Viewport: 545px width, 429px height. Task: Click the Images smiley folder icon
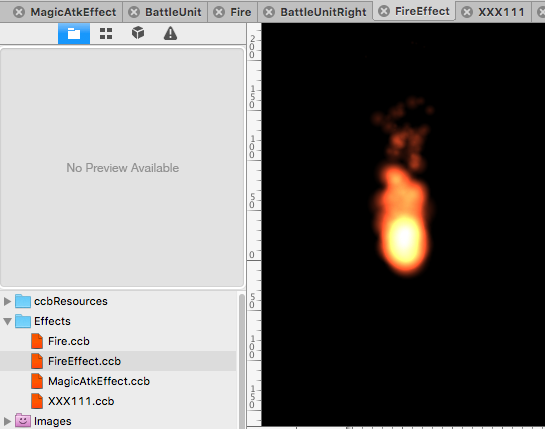[x=23, y=421]
